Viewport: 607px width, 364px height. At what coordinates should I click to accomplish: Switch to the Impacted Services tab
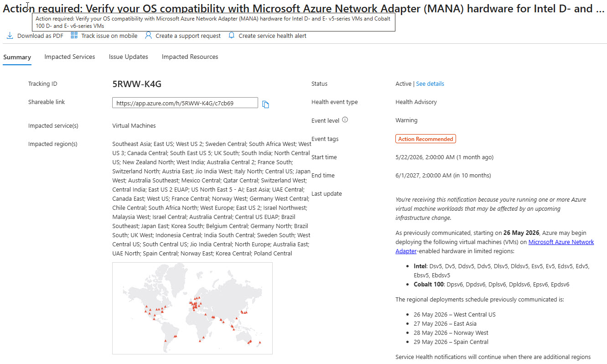(x=70, y=57)
